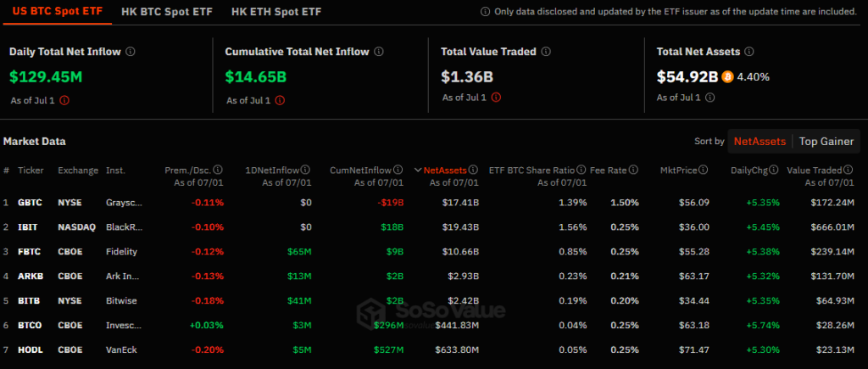Viewport: 868px width, 369px height.
Task: Click BTCO premium value +0.03%
Action: 207,325
